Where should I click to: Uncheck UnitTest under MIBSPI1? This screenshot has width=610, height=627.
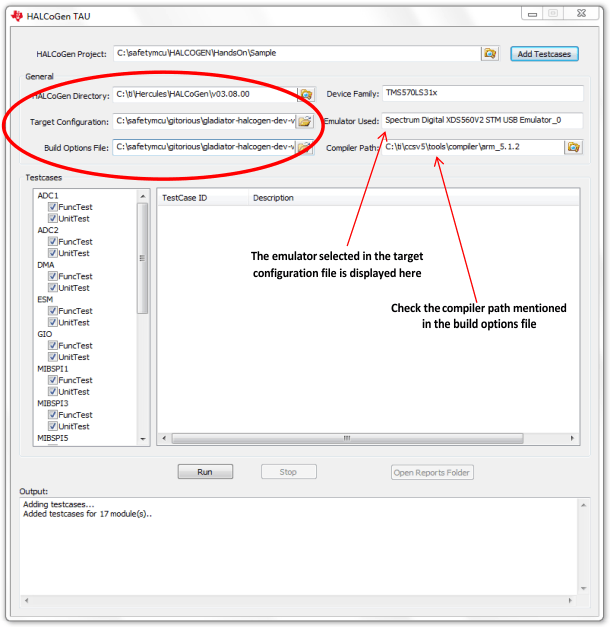point(52,391)
